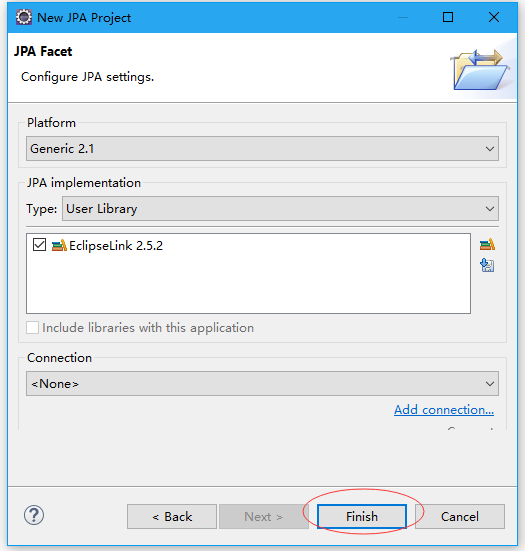
Task: Open the Connection <None> dropdown
Action: click(x=262, y=383)
